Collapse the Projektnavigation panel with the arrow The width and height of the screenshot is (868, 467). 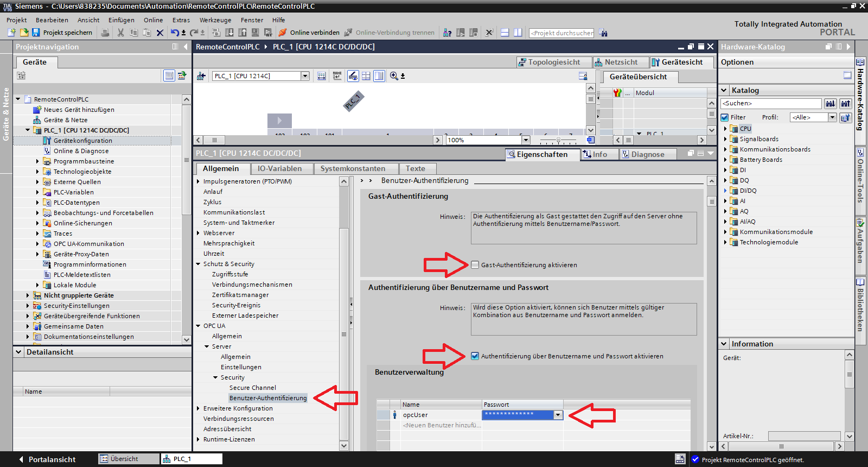coord(186,47)
